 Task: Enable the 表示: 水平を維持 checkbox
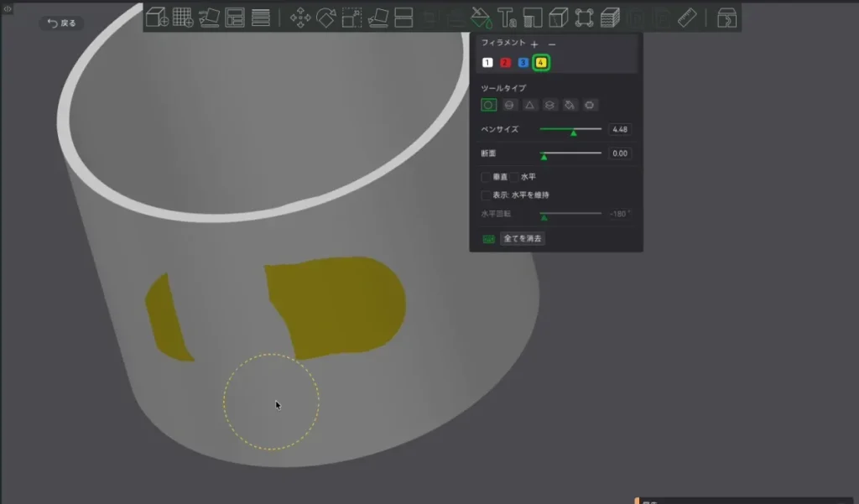coord(486,195)
